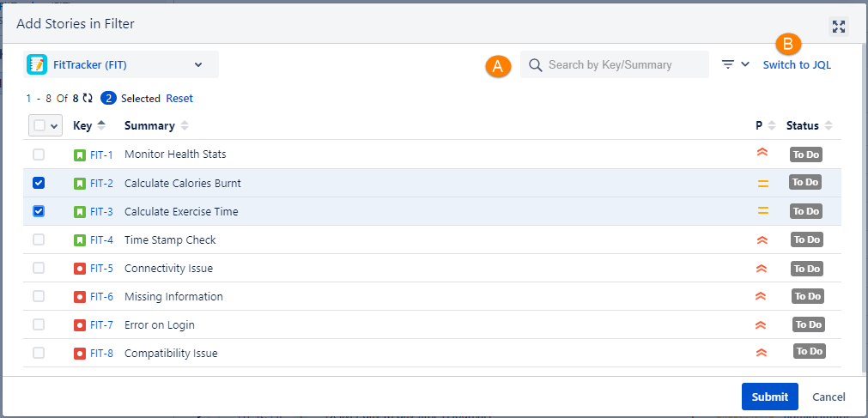868x418 pixels.
Task: Click Status column header text
Action: [x=803, y=125]
